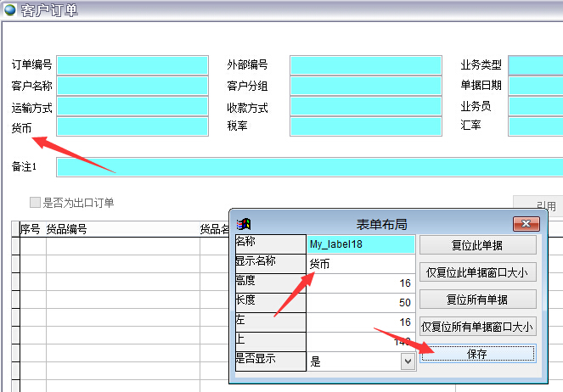Click the globe icon in 客户订单 title bar

coord(9,9)
